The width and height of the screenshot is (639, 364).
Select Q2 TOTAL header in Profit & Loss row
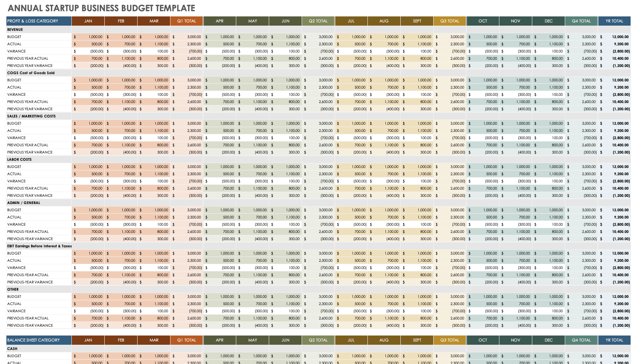coord(318,21)
